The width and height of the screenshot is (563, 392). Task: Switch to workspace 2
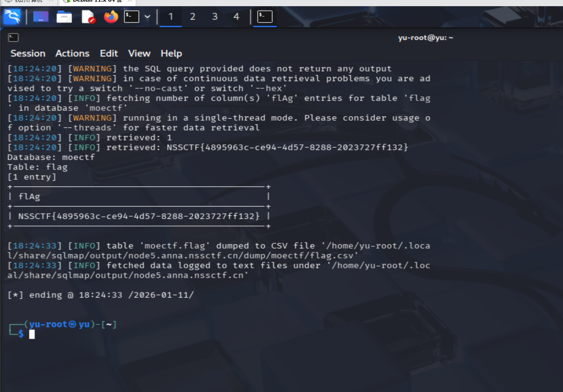pyautogui.click(x=193, y=16)
